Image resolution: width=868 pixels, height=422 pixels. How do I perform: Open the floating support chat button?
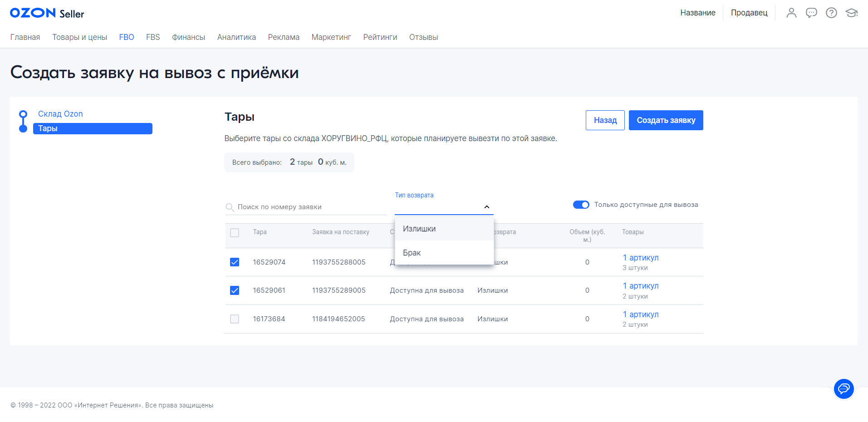pyautogui.click(x=844, y=389)
